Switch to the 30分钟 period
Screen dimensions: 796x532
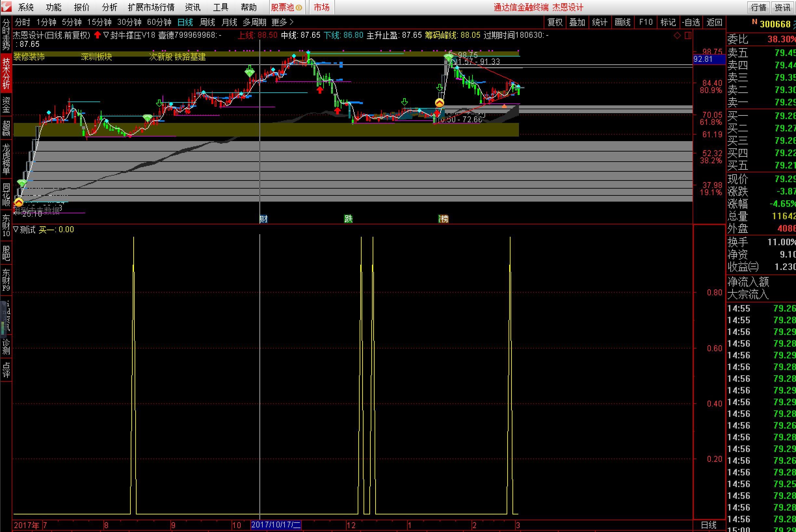tap(129, 22)
